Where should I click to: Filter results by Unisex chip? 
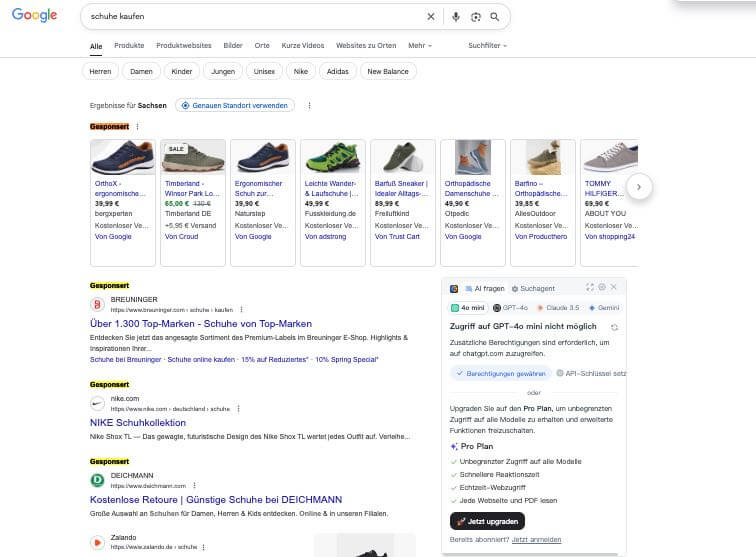pos(264,71)
